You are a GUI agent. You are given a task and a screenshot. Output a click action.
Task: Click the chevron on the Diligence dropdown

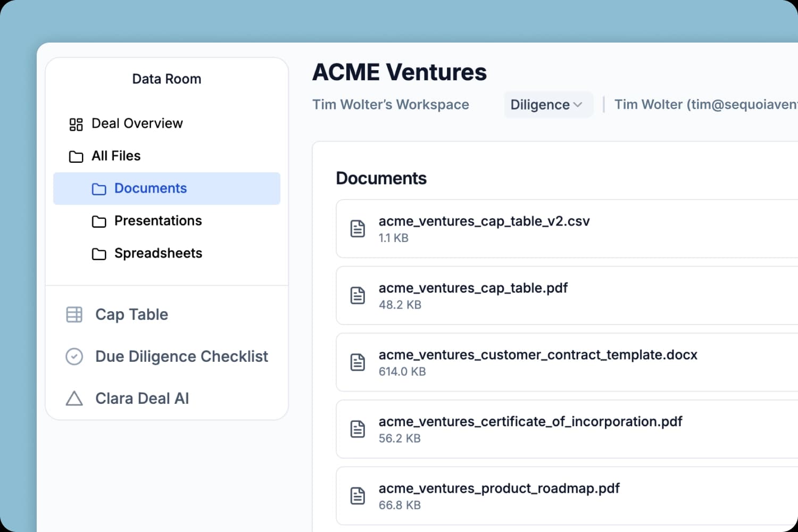578,105
